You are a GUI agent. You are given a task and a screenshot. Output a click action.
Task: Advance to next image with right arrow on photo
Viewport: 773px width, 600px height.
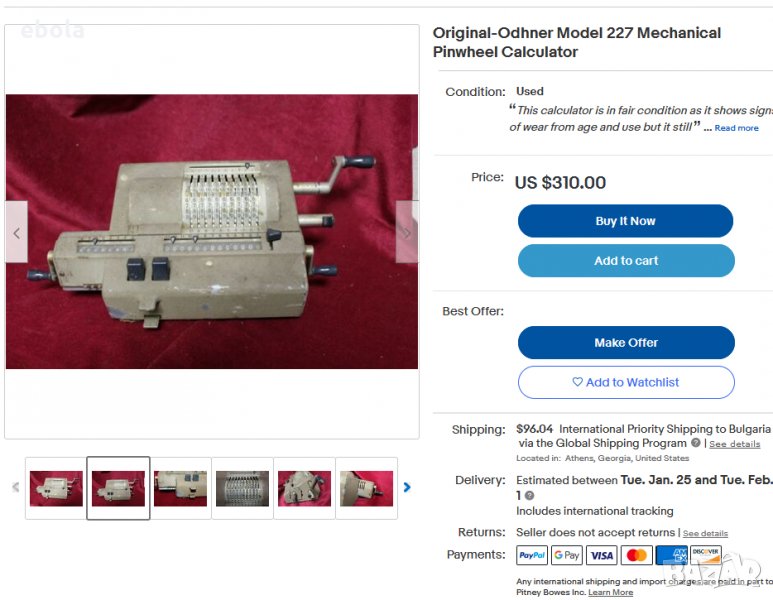tap(407, 232)
